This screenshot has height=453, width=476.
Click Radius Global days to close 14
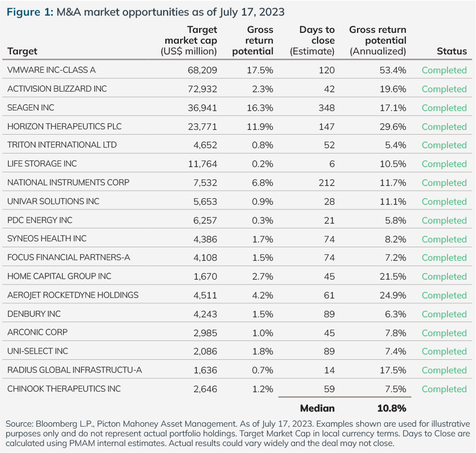coord(330,370)
